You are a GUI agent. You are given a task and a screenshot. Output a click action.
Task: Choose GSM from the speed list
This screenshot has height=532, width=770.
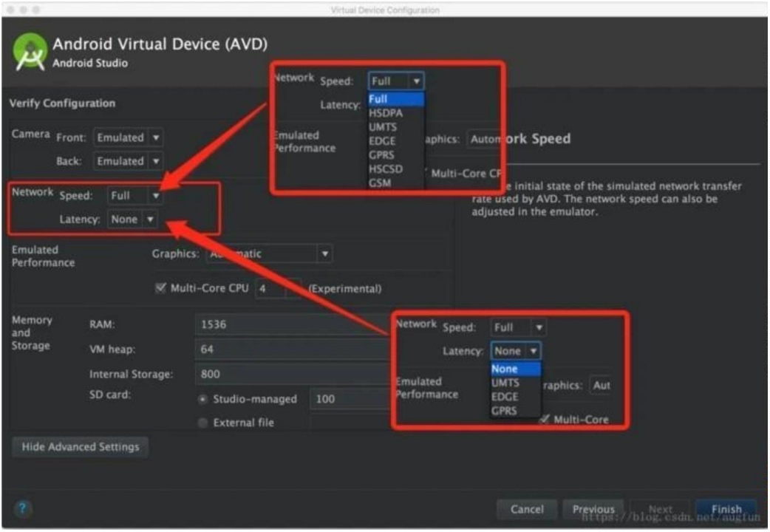coord(381,183)
